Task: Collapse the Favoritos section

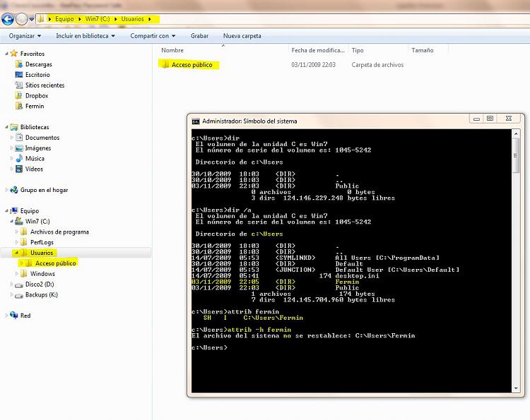Action: tap(6, 54)
